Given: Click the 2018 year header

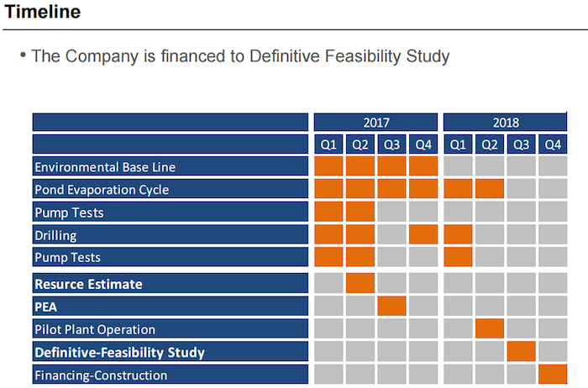Looking at the screenshot, I should pos(505,123).
